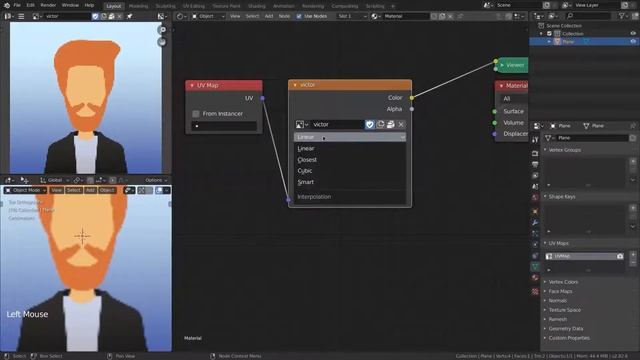This screenshot has height=360, width=640.
Task: Click the outliner search field
Action: coord(589,16)
